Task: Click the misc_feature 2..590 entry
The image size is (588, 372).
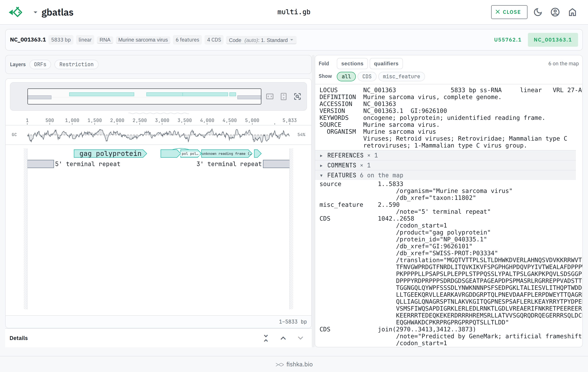Action: click(x=360, y=205)
